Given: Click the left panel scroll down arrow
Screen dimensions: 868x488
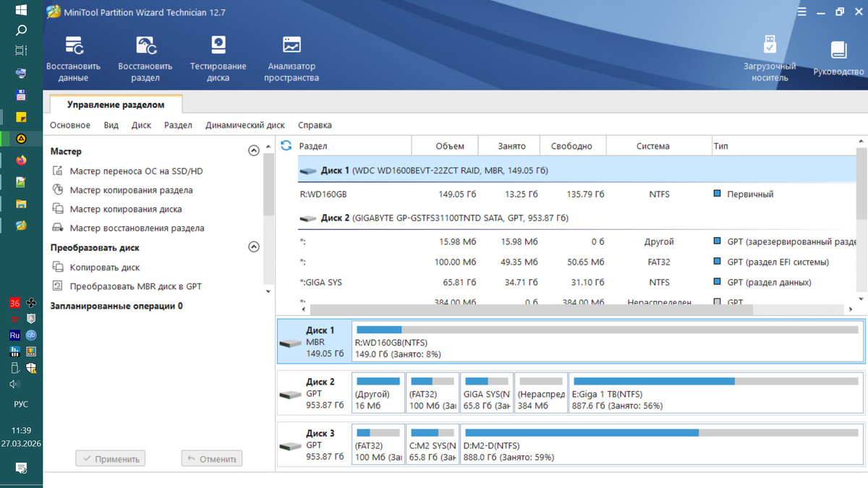Looking at the screenshot, I should coord(269,291).
